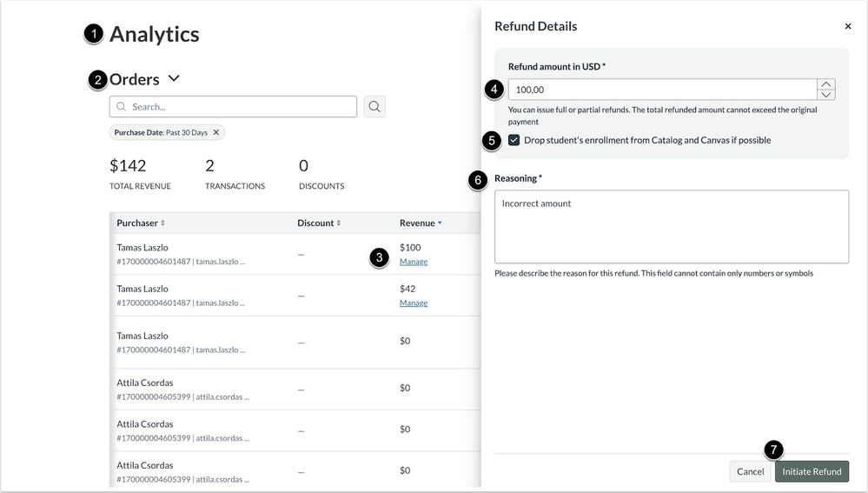Close the Refund Details panel
The height and width of the screenshot is (493, 868).
coord(848,27)
